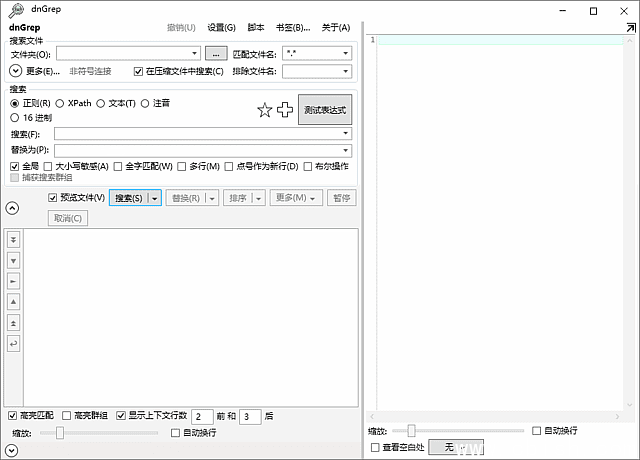Open the 搜索(F) history dropdown arrow
Screen dimensions: 640x460
coord(345,133)
